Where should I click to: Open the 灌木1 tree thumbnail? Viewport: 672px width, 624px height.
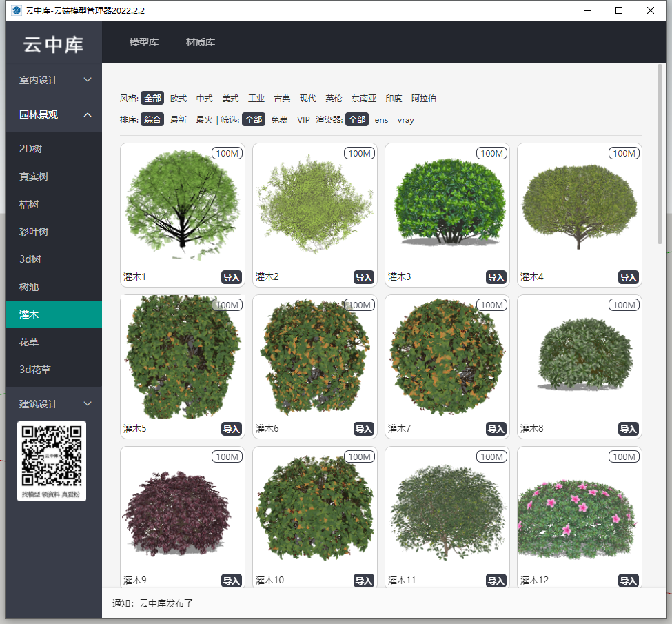pyautogui.click(x=183, y=205)
